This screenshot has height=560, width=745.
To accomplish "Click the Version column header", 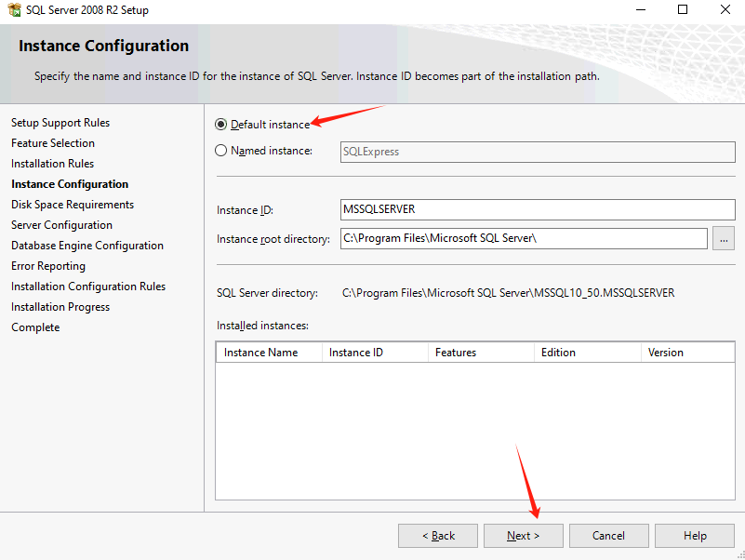I will point(687,353).
